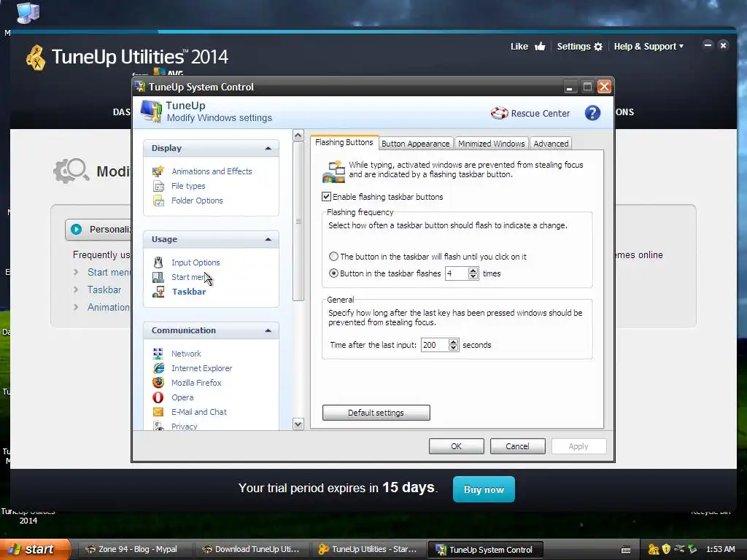Image resolution: width=747 pixels, height=560 pixels.
Task: Click the Privacy icon
Action: [x=158, y=426]
